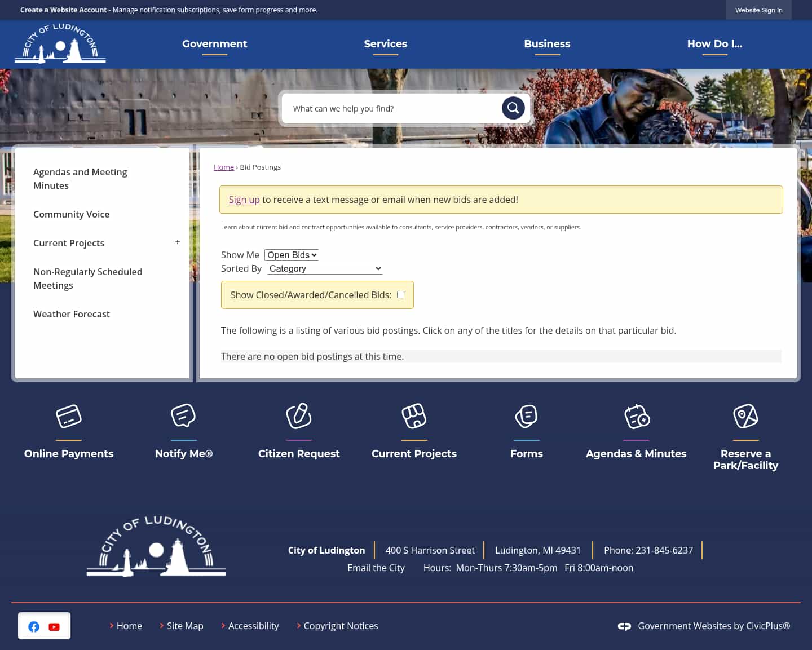Open the Open Bids dropdown
812x650 pixels.
click(x=292, y=255)
